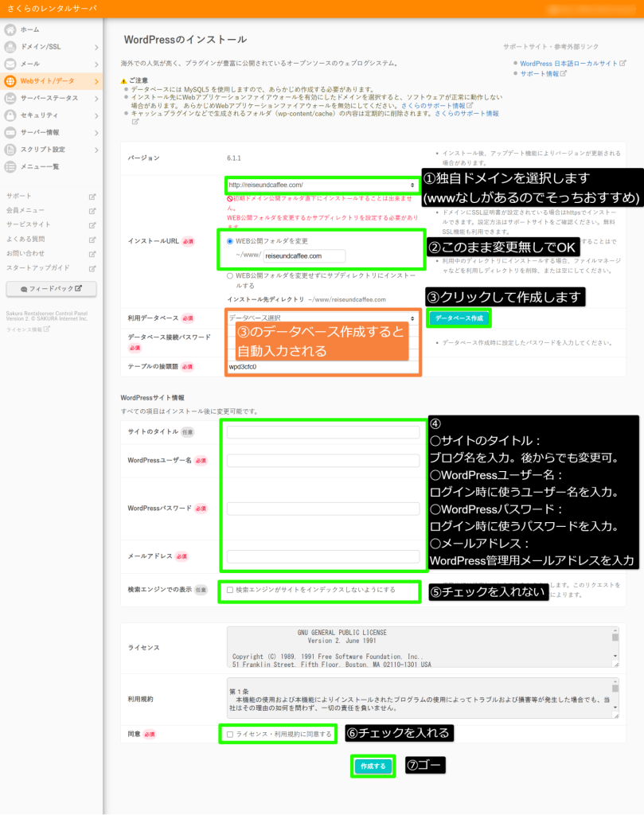This screenshot has width=644, height=815.
Task: Click the ライセンス情報 link in sidebar footer
Action: click(x=25, y=330)
